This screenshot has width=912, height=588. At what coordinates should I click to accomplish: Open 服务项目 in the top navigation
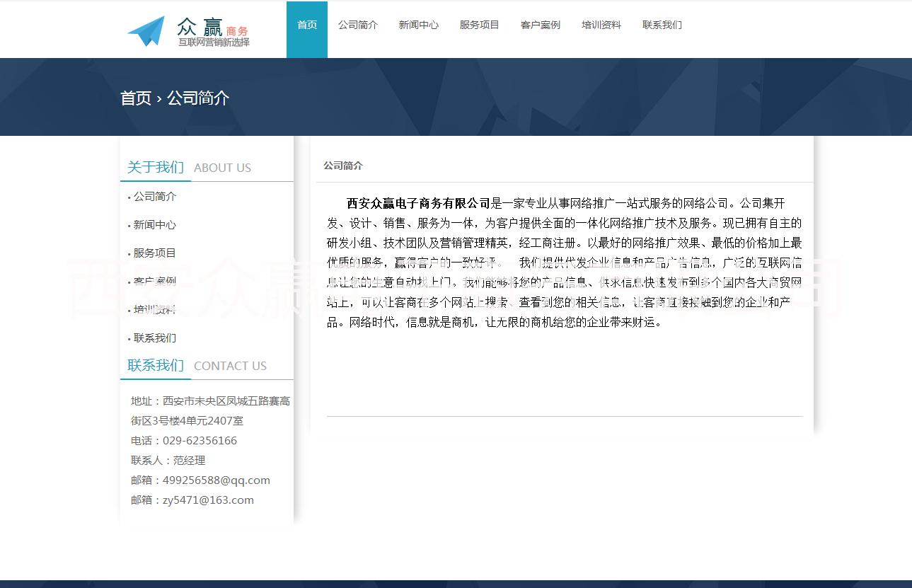pos(480,25)
